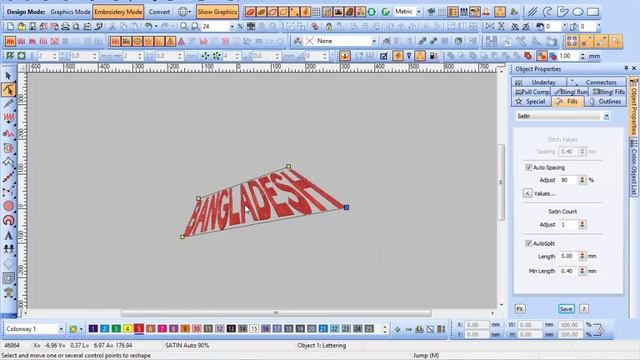
Task: Click the Auto Spacing Adjust 90 stepper
Action: [x=582, y=180]
